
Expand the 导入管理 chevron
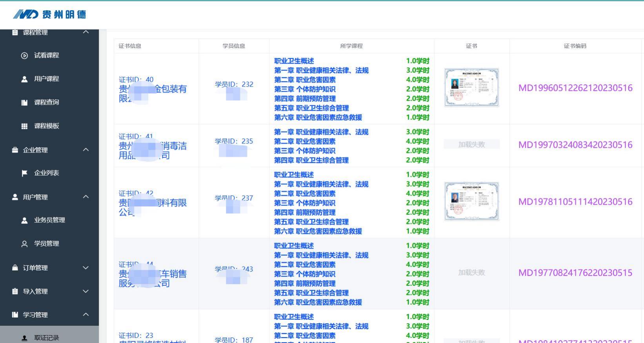[x=86, y=291]
